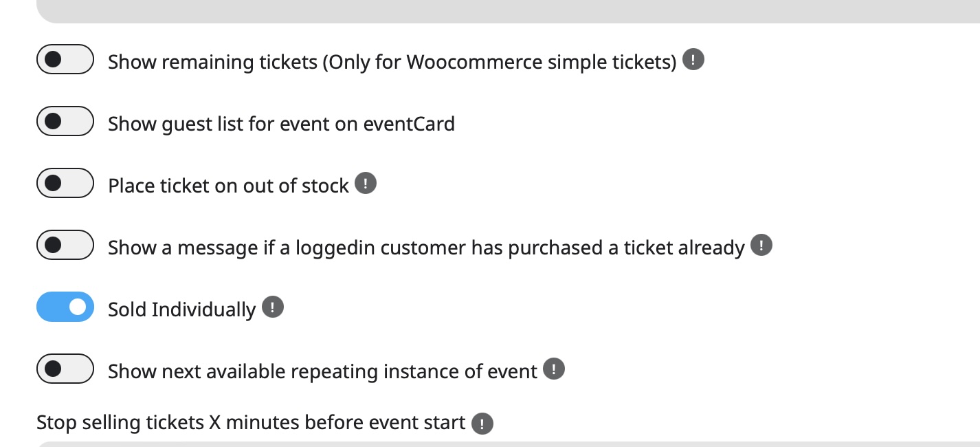Turn on Show guest list on eventCard

tap(65, 121)
